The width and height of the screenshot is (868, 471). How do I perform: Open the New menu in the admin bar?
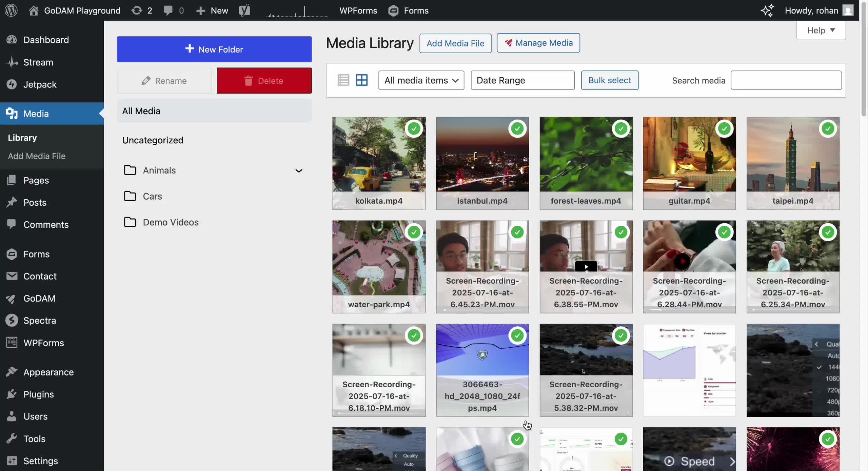[212, 11]
